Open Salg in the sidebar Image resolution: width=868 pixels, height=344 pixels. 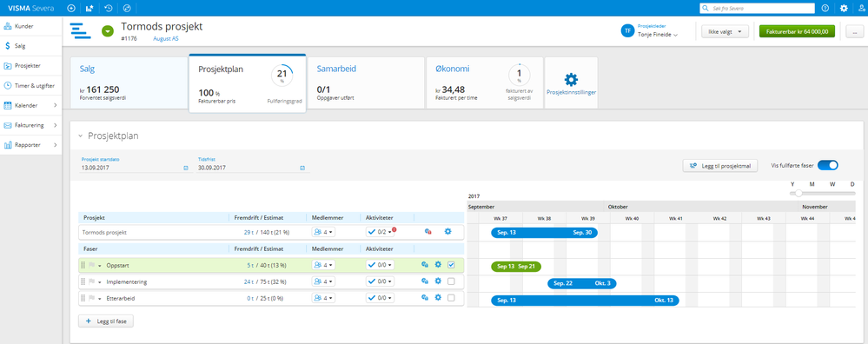(x=30, y=46)
